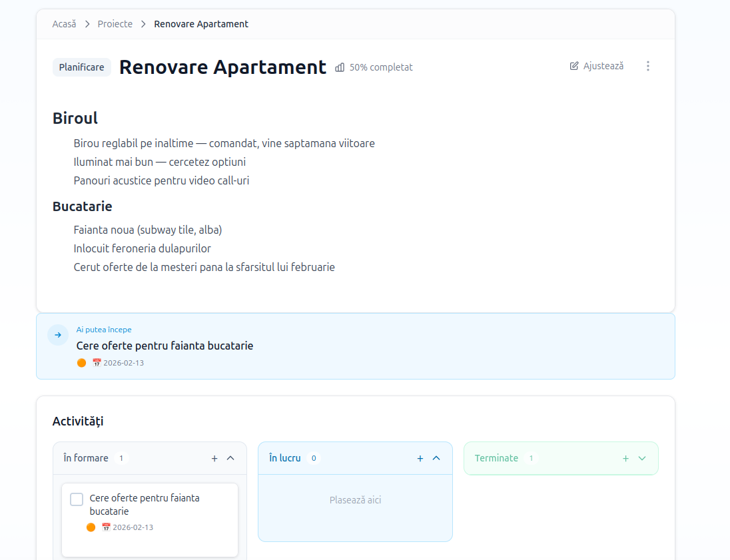Click the progress bar chart icon
This screenshot has height=560, width=730.
[x=340, y=67]
